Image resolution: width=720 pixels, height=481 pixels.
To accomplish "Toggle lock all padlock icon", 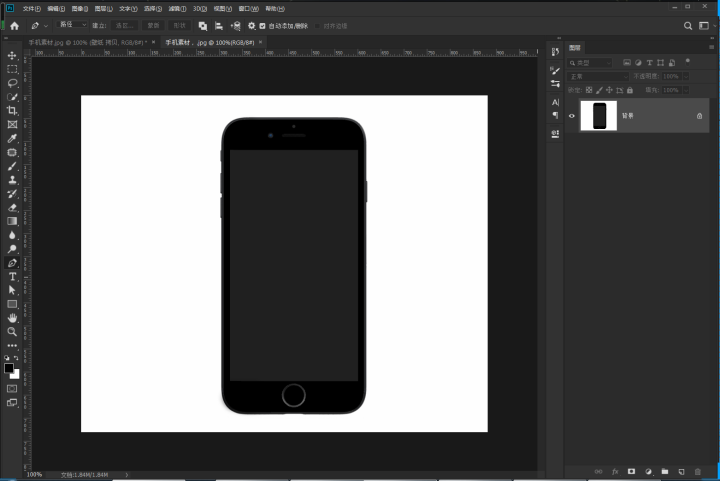I will coord(630,90).
